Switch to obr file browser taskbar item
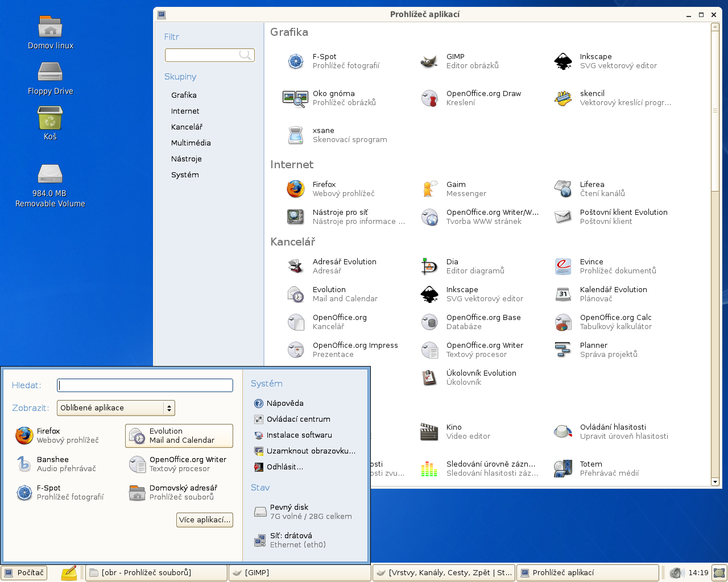 156,572
